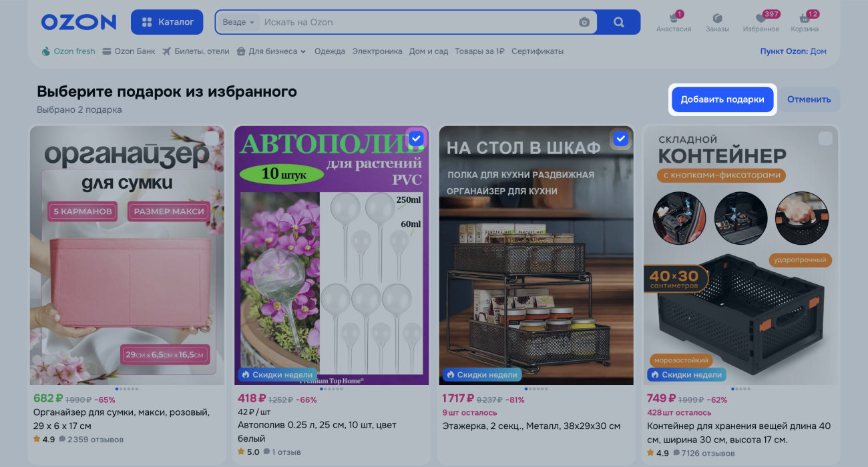Click the Отменить button
This screenshot has height=467, width=868.
809,99
